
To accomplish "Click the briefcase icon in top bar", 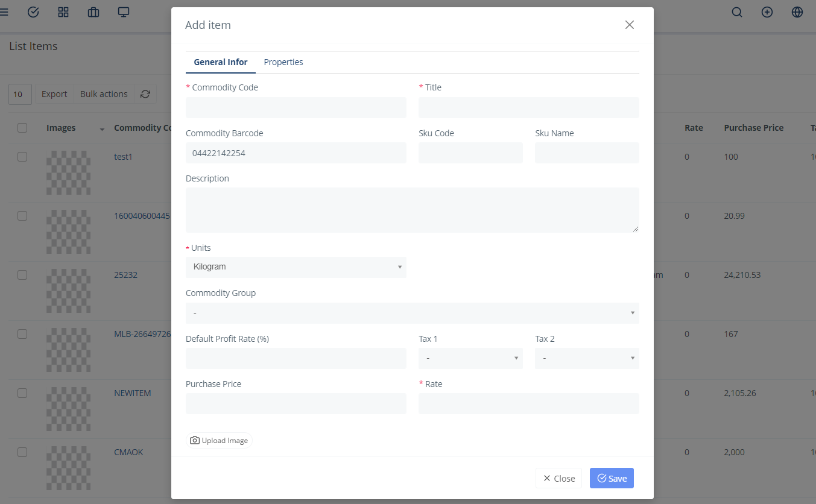I will pos(93,11).
